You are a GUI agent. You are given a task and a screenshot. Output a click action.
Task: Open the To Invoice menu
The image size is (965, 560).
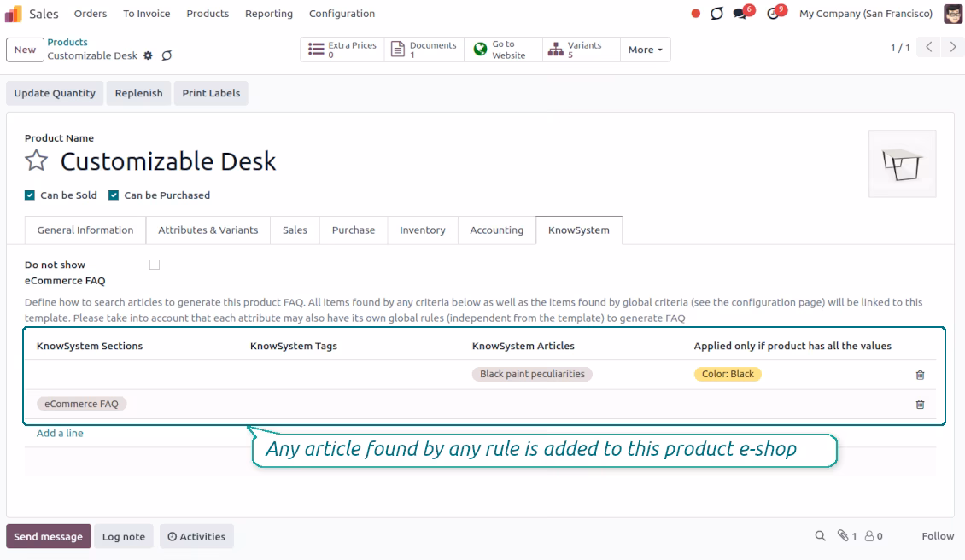pos(147,14)
